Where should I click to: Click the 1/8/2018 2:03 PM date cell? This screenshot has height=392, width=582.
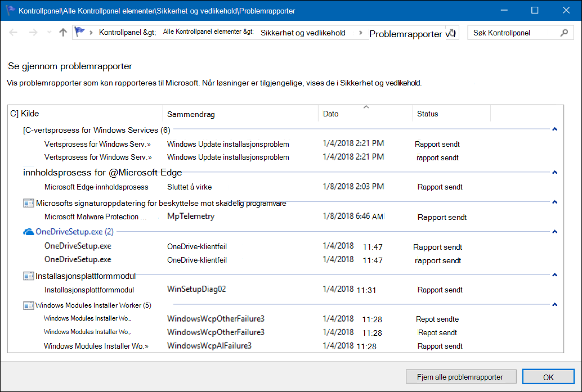click(353, 187)
